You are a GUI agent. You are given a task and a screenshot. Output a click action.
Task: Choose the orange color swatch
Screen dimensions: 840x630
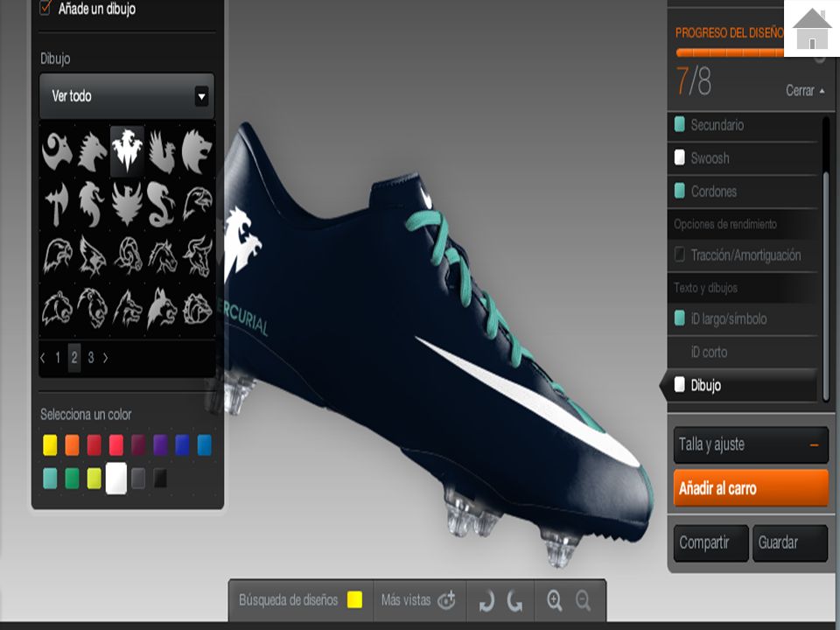(x=72, y=445)
